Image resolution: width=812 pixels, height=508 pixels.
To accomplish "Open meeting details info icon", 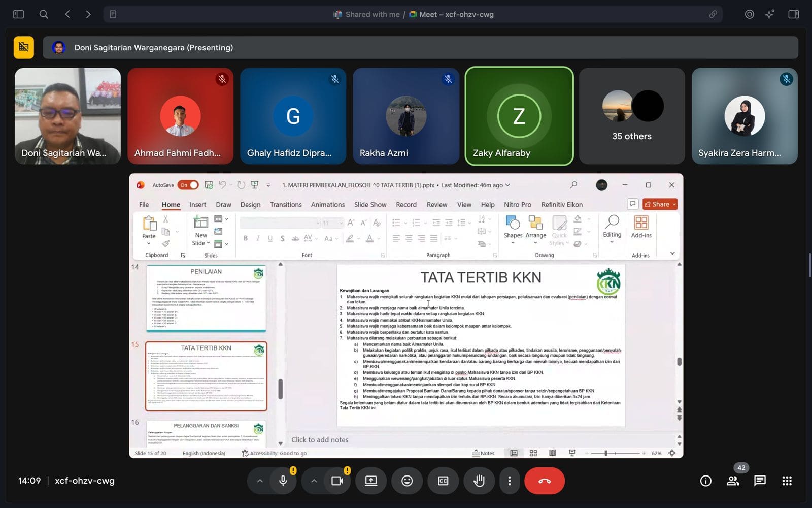I will click(x=705, y=481).
